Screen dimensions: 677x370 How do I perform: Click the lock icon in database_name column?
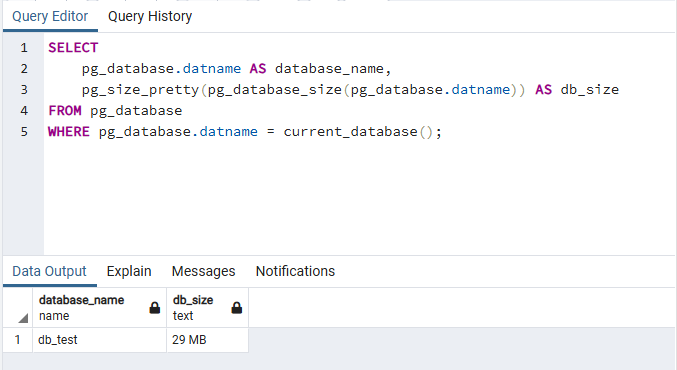[x=155, y=308]
